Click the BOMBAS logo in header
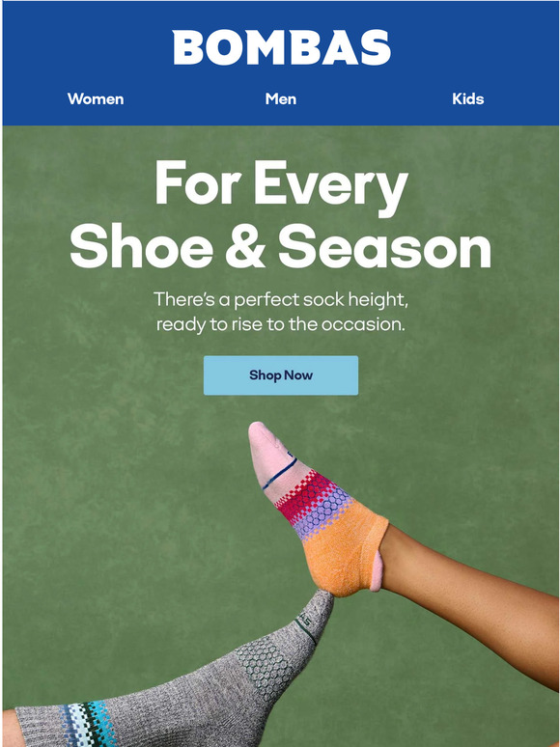The width and height of the screenshot is (560, 747). (x=281, y=47)
